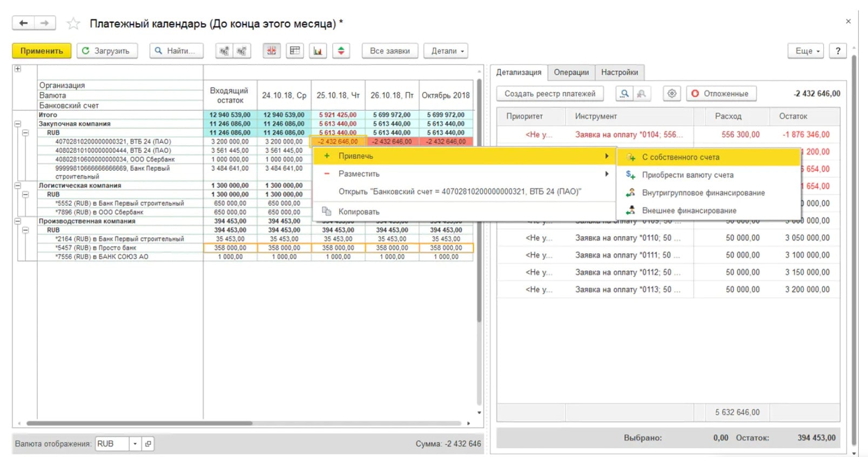Select the Заявка на оплату *0112 row

pos(668,272)
